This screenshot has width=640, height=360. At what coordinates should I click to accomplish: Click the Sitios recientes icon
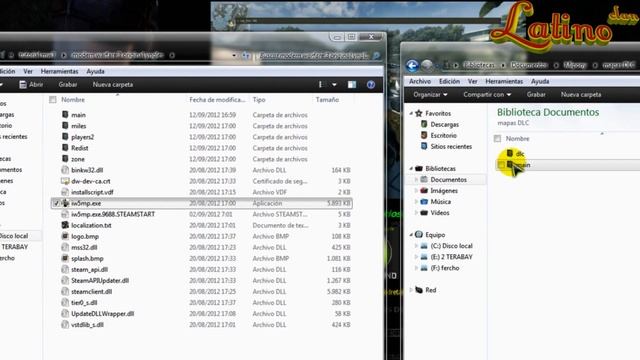tap(424, 146)
